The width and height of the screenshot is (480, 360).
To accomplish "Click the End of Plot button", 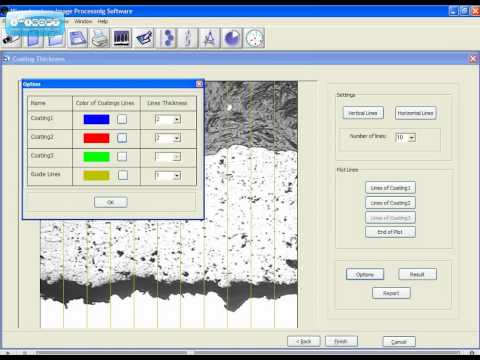I will coord(390,232).
